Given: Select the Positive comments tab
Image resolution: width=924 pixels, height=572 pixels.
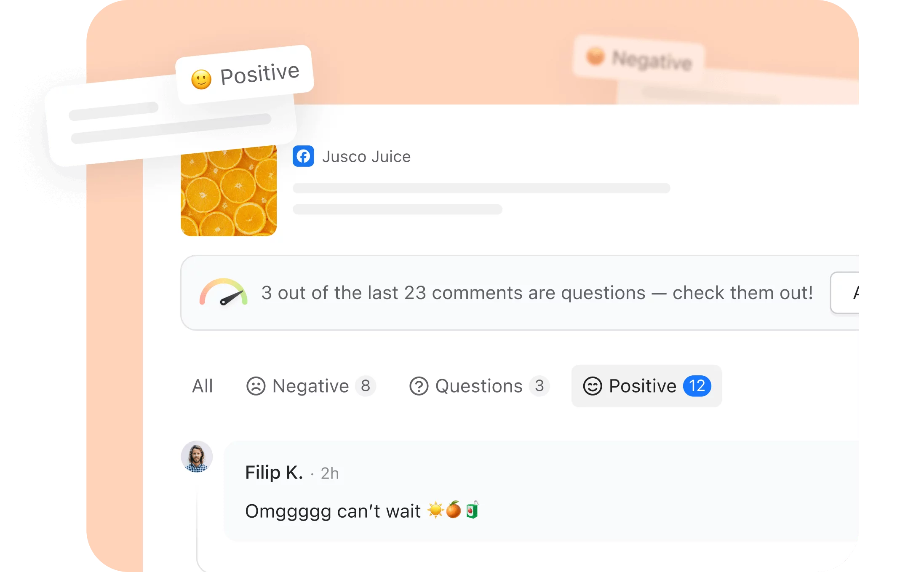Looking at the screenshot, I should click(646, 386).
